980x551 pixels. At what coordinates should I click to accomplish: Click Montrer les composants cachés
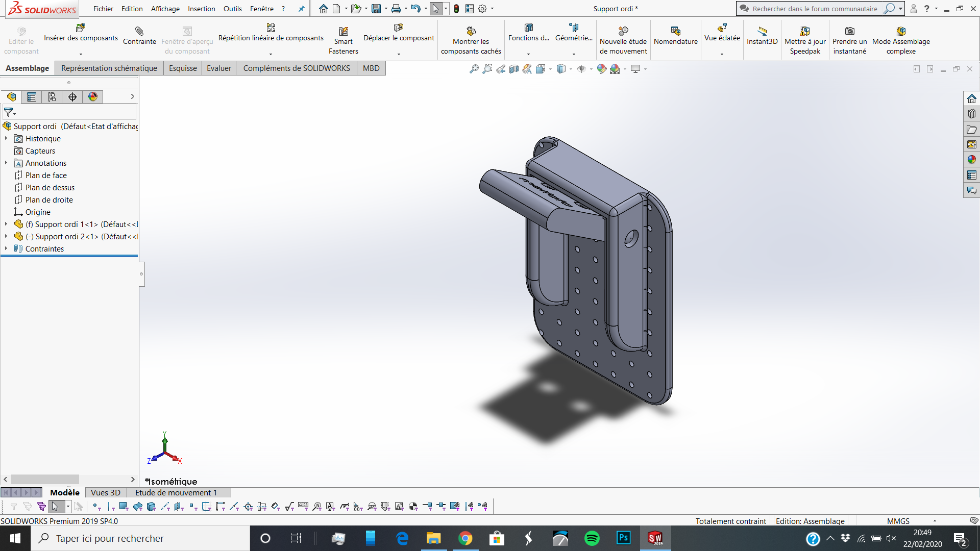(x=471, y=40)
